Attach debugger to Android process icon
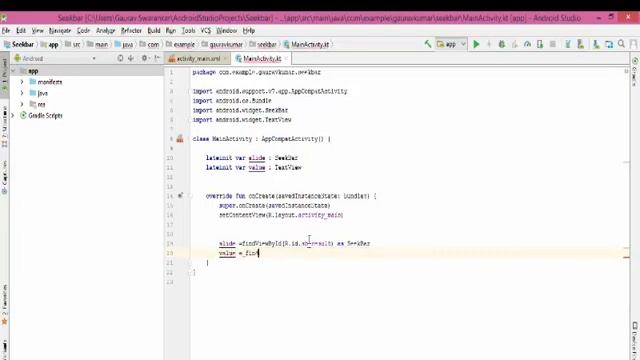The width and height of the screenshot is (640, 360). tap(540, 44)
